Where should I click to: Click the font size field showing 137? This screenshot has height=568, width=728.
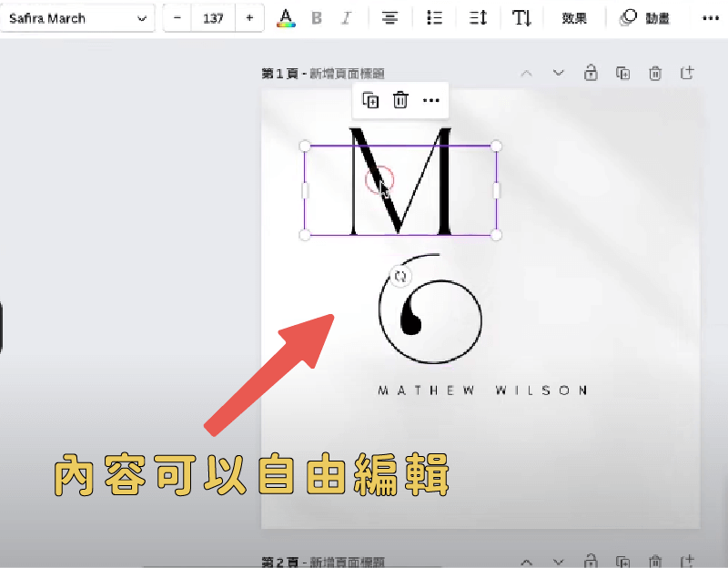[x=213, y=18]
